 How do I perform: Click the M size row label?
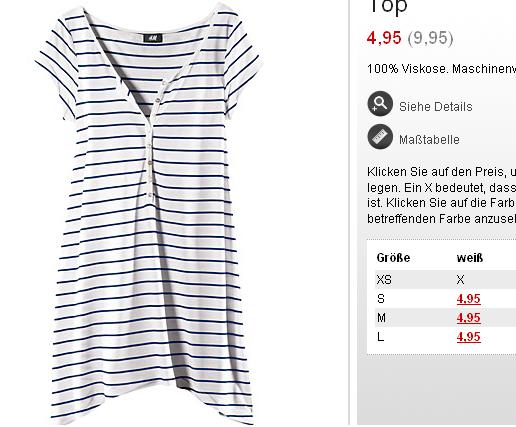point(381,318)
